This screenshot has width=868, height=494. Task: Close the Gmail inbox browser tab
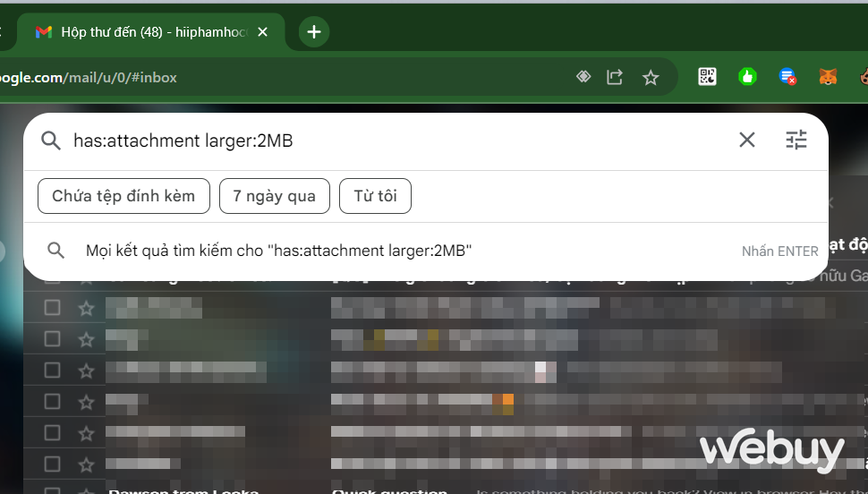point(262,32)
